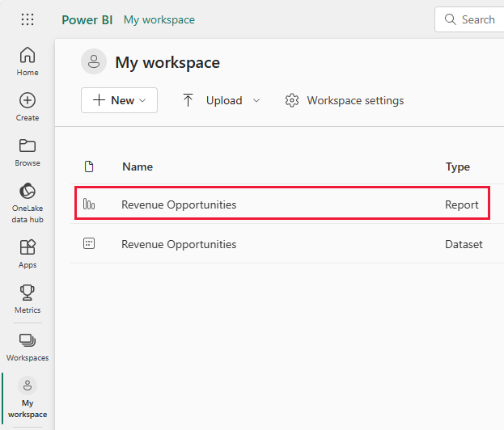Open Workspace settings
The height and width of the screenshot is (430, 504).
[345, 100]
